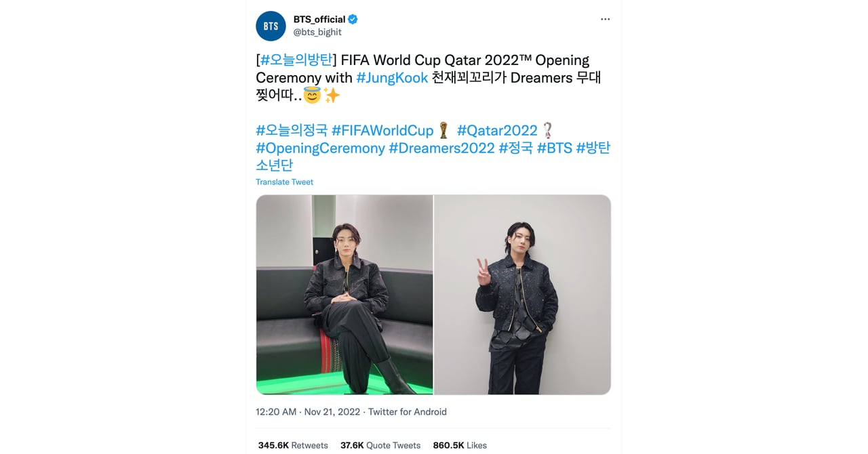The image size is (868, 454).
Task: Select the BTS logo inside the profile picture
Action: click(x=271, y=26)
